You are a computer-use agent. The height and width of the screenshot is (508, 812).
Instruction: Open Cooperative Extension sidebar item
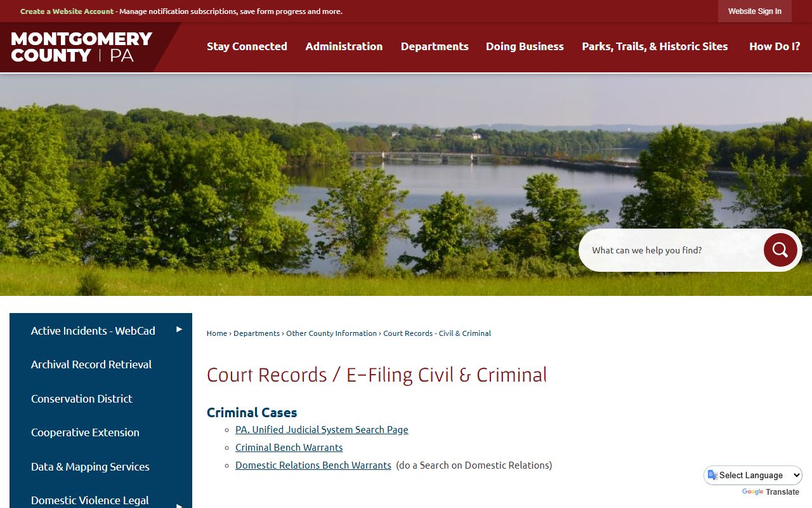pos(85,432)
